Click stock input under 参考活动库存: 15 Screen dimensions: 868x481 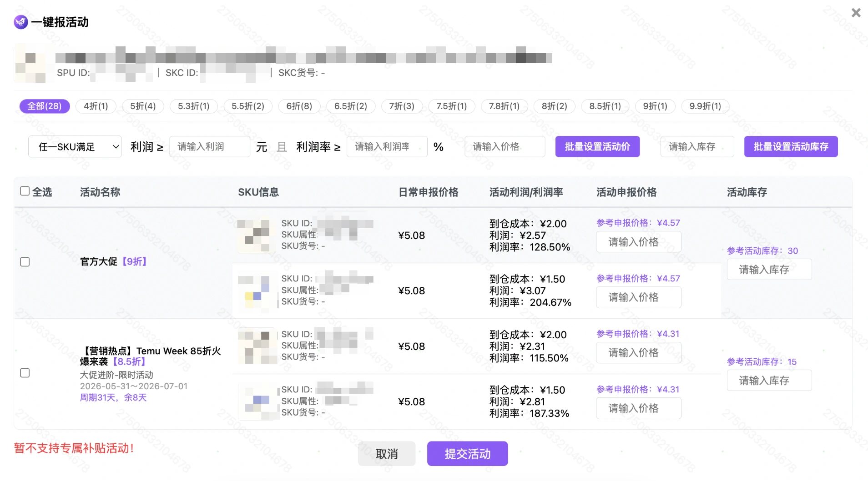tap(769, 381)
